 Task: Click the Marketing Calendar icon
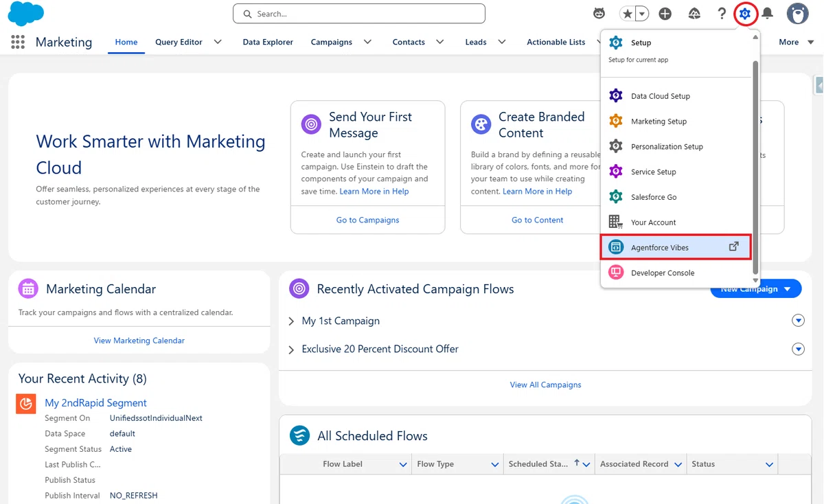pos(28,289)
